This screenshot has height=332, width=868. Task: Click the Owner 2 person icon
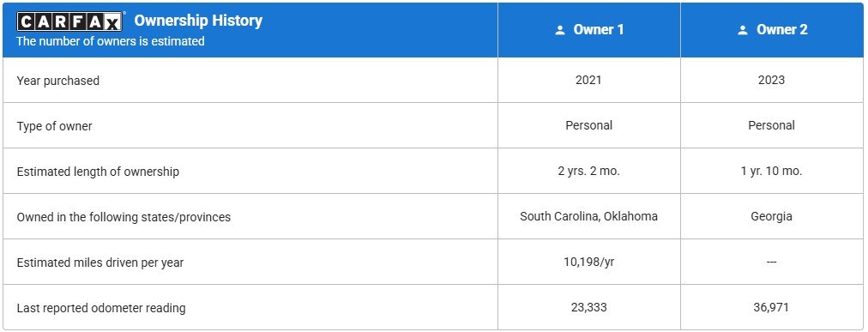(x=743, y=30)
